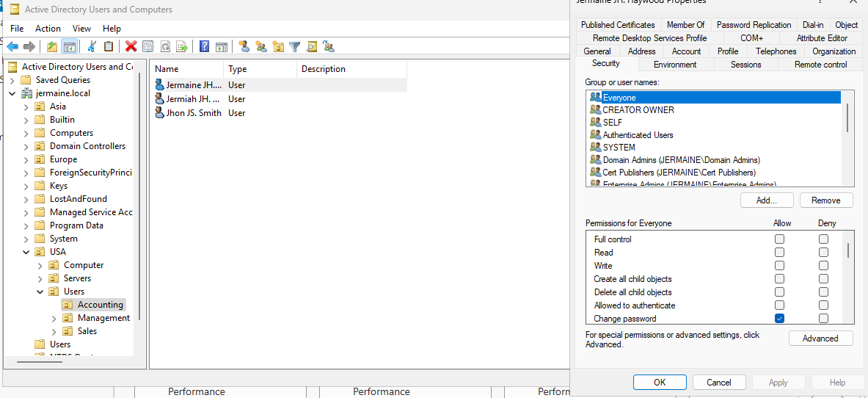Click the console tree horizontal scrollbar
Image resolution: width=868 pixels, height=398 pixels.
coord(39,362)
